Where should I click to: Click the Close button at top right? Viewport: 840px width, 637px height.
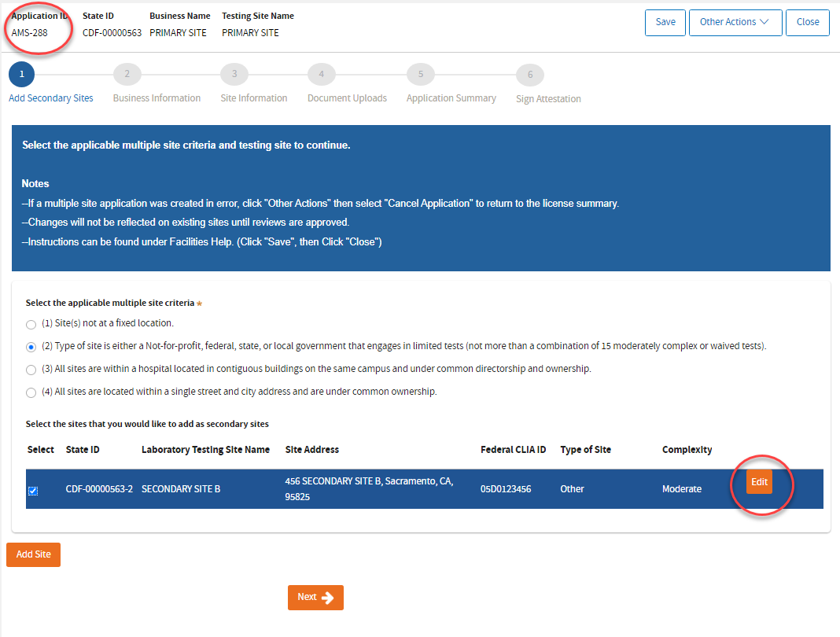click(x=807, y=22)
